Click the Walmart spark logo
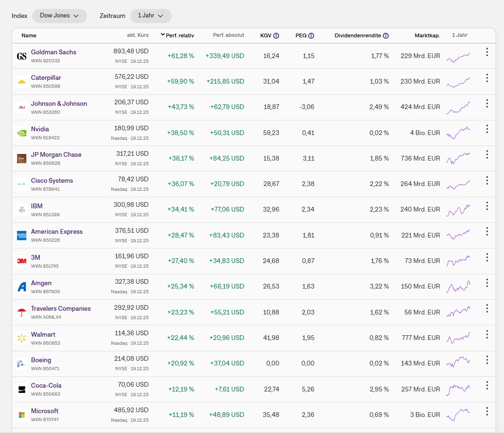Screen dimensions: 504x433 21,338
